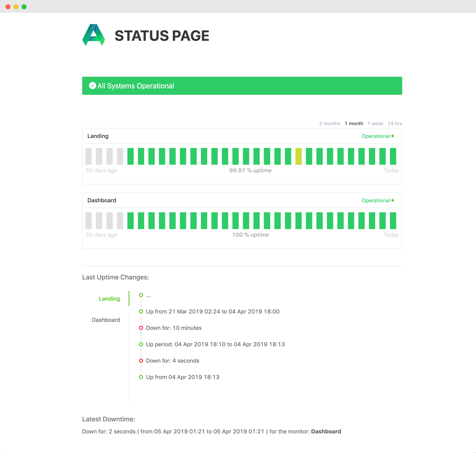Show the 24 hrs range
Image resolution: width=476 pixels, height=453 pixels.
(395, 123)
